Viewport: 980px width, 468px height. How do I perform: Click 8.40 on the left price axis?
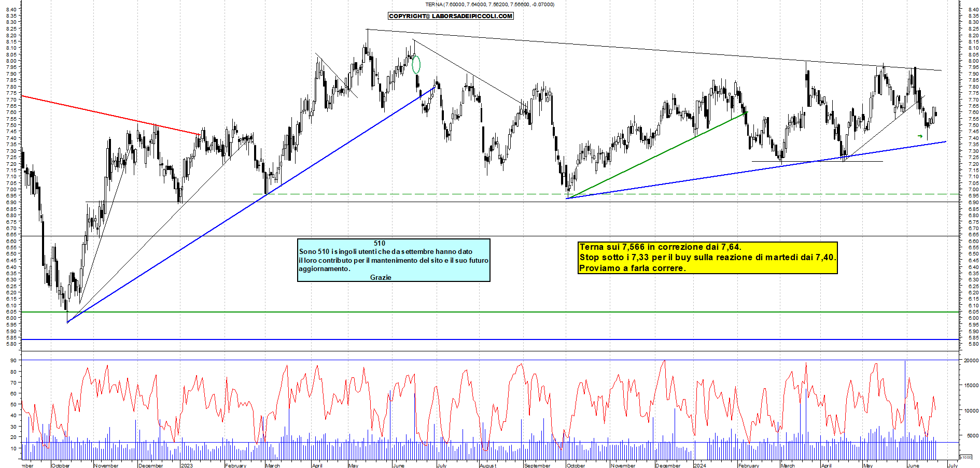[11, 9]
